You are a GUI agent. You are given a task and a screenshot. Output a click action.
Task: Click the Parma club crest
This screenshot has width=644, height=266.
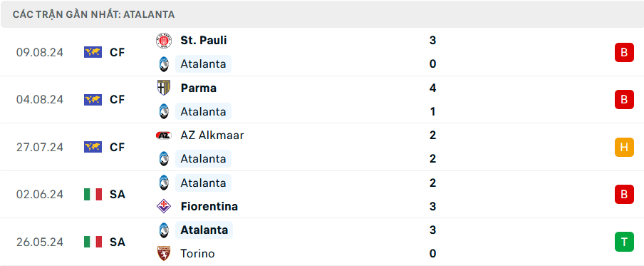(163, 88)
